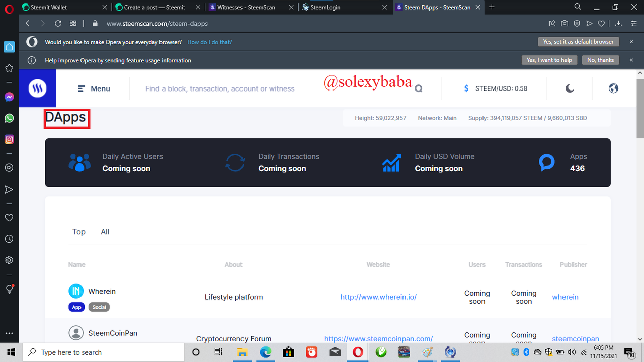Open Instagram in Opera sidebar
Image resolution: width=644 pixels, height=362 pixels.
pyautogui.click(x=9, y=139)
